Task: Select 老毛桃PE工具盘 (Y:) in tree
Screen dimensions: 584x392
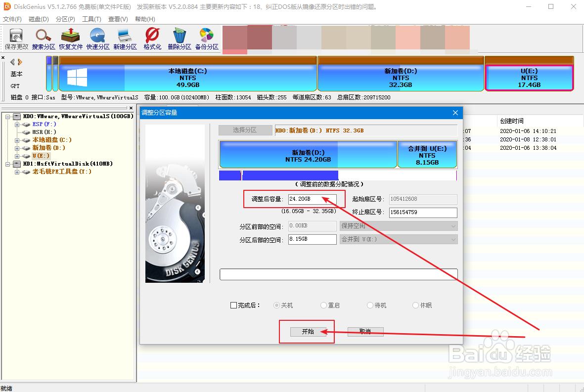Action: tap(62, 171)
